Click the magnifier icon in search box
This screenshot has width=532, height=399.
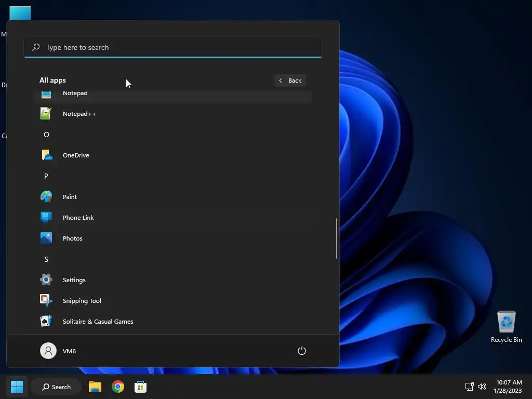[36, 47]
